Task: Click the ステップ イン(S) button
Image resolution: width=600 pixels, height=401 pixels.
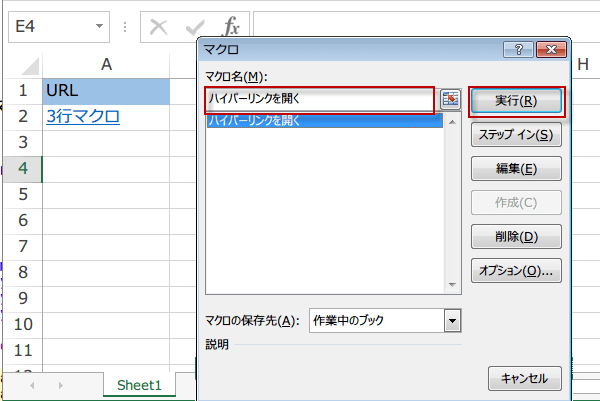Action: pos(516,135)
